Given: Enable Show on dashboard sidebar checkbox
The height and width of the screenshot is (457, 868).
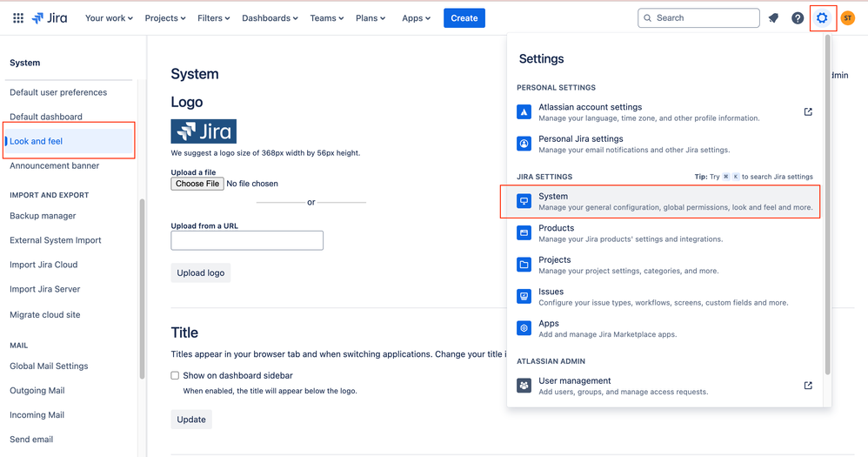Looking at the screenshot, I should [x=175, y=375].
